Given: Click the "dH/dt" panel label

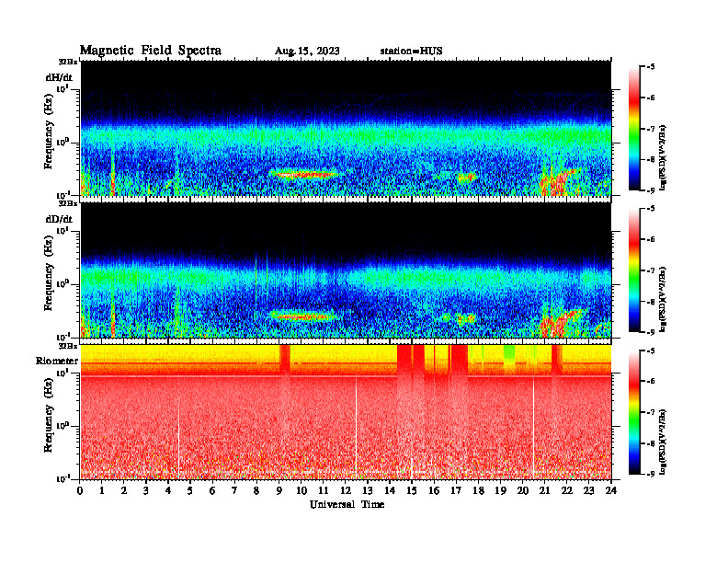Looking at the screenshot, I should pos(59,77).
